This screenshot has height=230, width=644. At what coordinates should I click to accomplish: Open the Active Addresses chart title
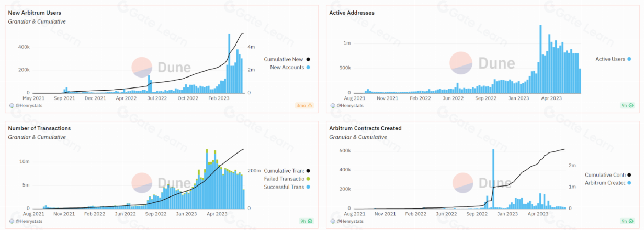[352, 13]
